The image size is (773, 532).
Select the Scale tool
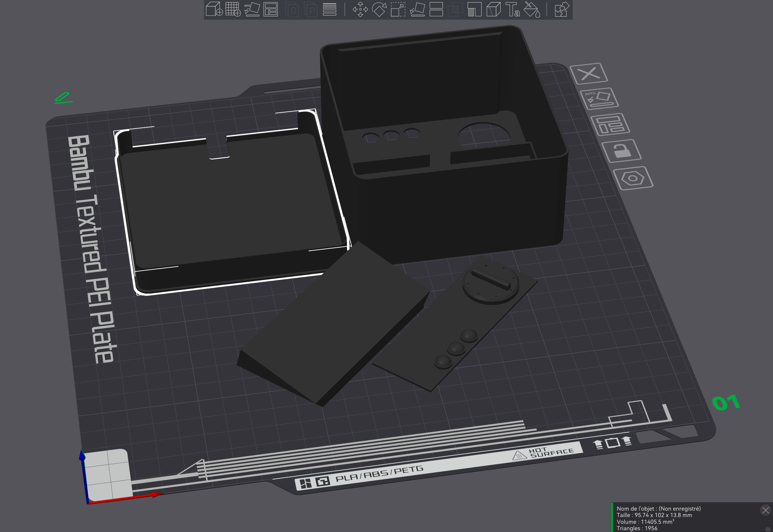[398, 10]
